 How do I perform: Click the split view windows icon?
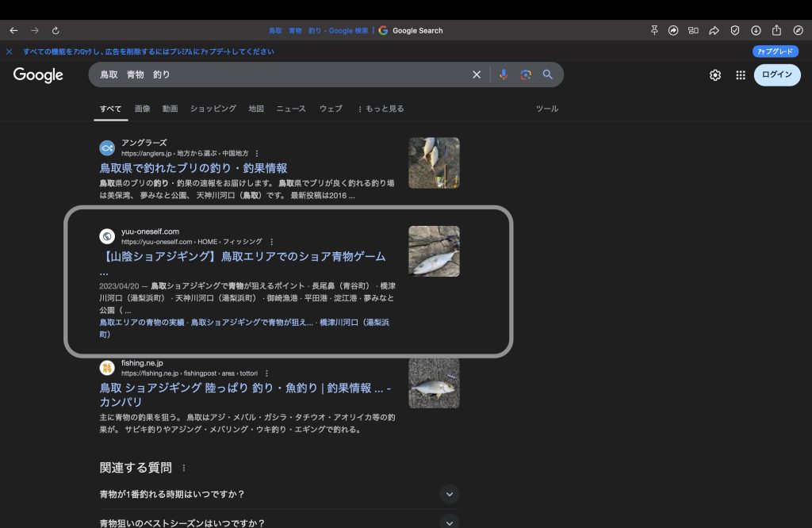pos(693,31)
